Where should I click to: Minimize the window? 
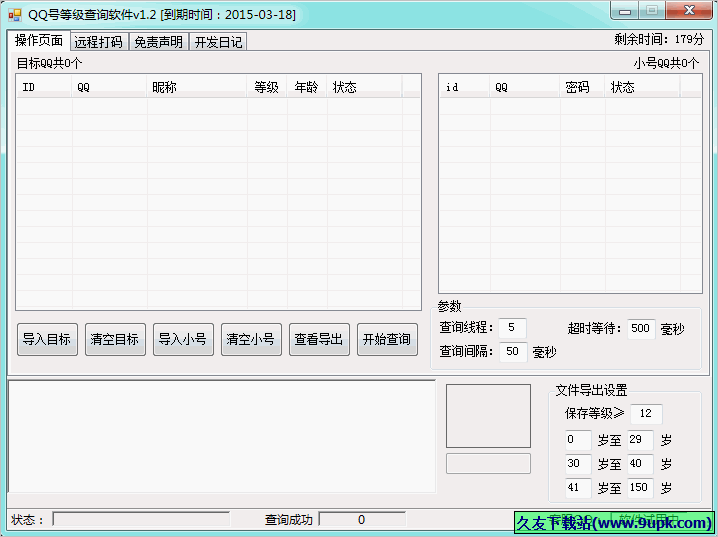point(625,11)
